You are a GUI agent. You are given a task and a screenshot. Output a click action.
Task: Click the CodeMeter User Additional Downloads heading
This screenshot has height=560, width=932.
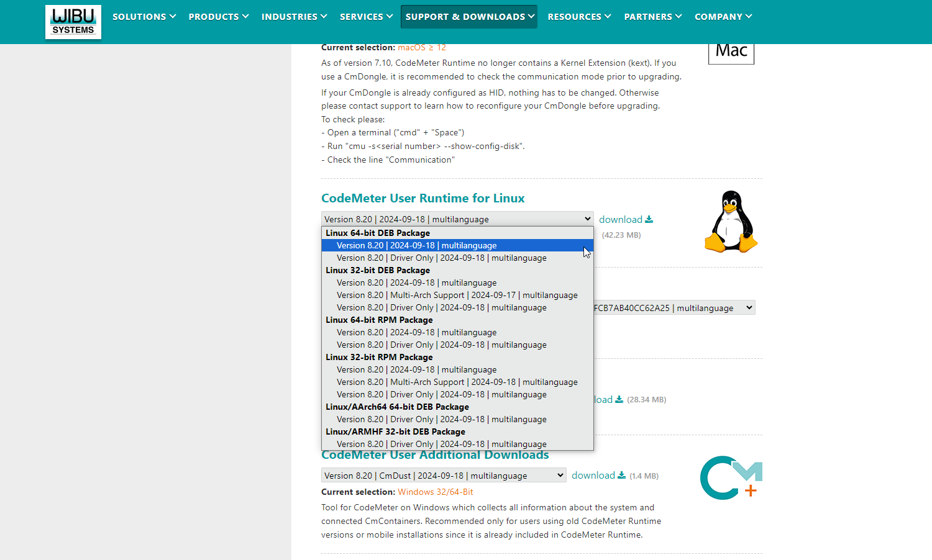pos(435,455)
